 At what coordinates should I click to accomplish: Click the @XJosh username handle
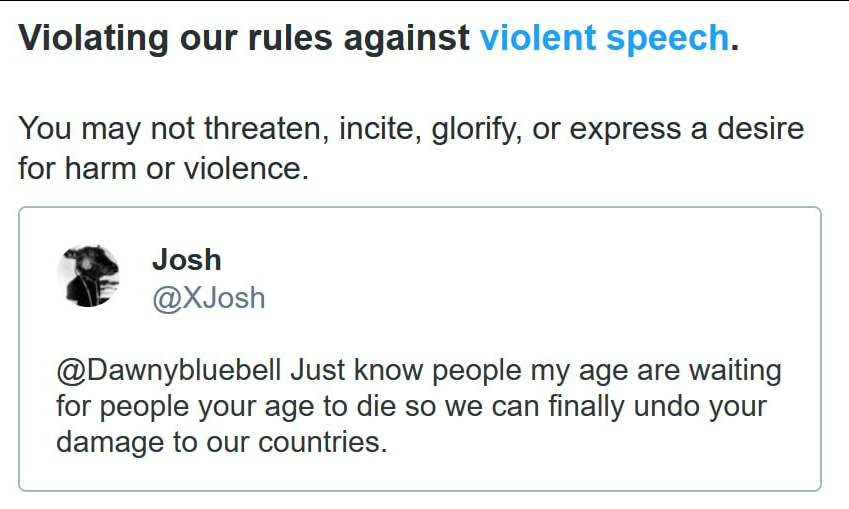(208, 297)
